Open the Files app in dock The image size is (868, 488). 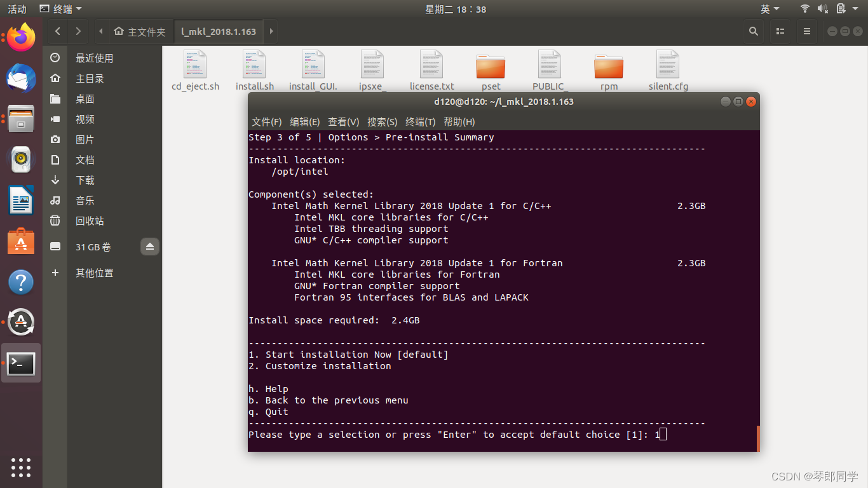click(x=21, y=119)
